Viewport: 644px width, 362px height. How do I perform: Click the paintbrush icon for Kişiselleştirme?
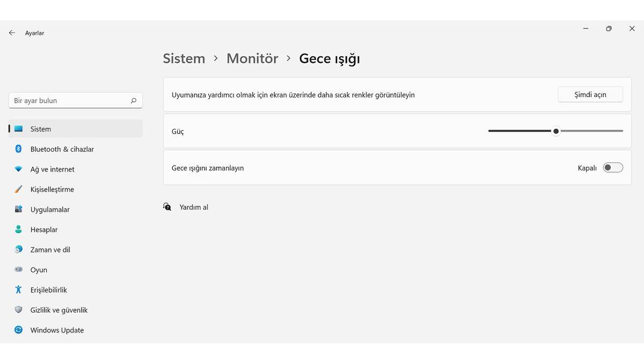coord(19,189)
